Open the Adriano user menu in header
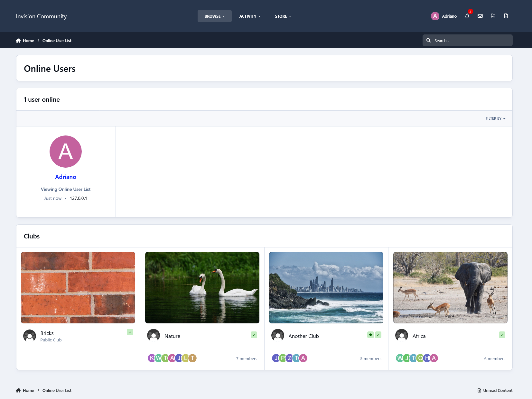 click(444, 16)
